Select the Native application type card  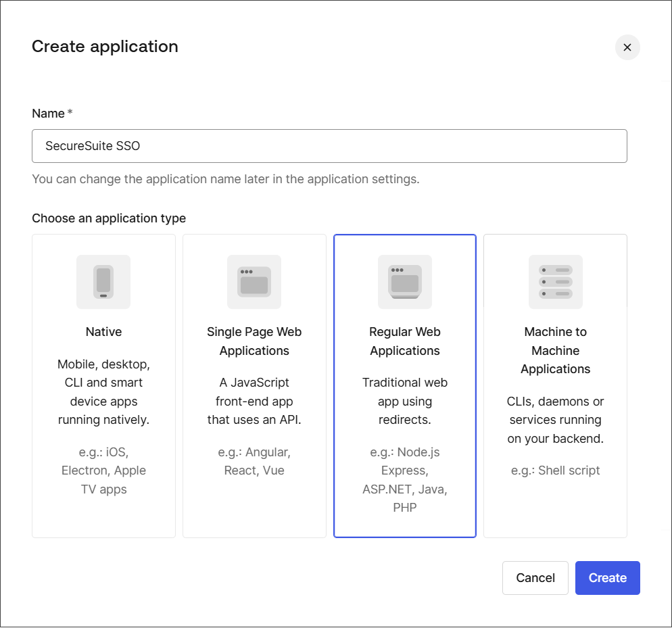tap(103, 386)
